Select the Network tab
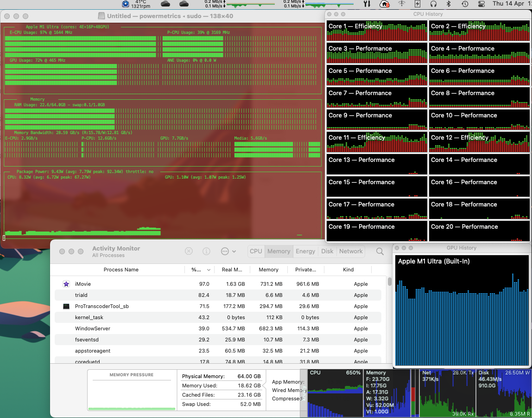The width and height of the screenshot is (532, 418). (351, 251)
